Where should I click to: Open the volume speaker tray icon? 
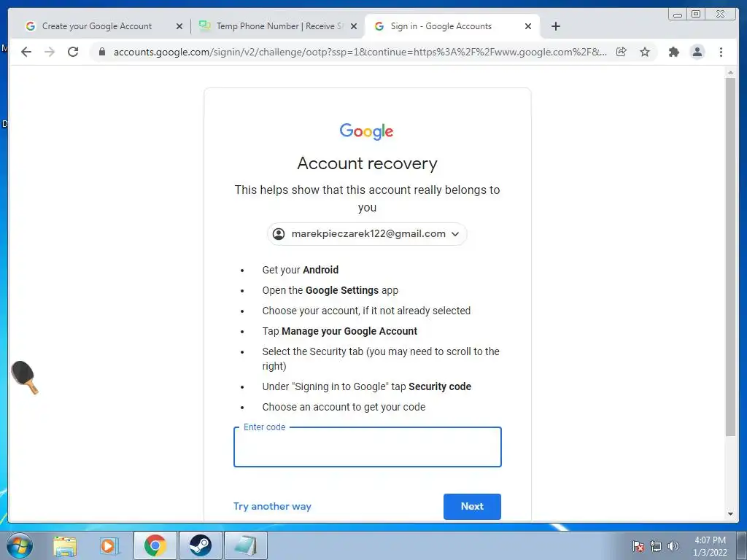(673, 546)
